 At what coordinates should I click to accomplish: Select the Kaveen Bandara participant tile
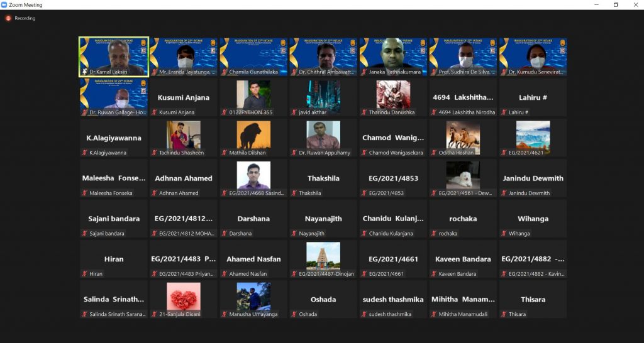(463, 259)
